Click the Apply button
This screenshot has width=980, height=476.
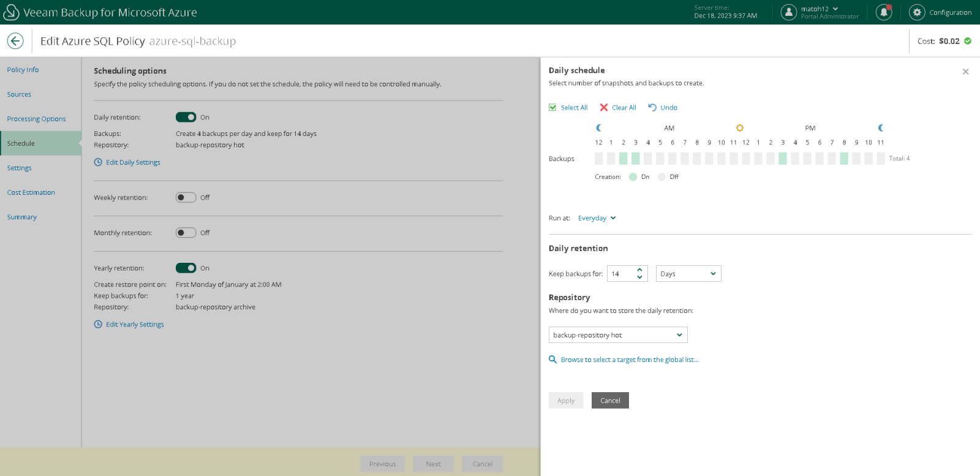pyautogui.click(x=566, y=400)
